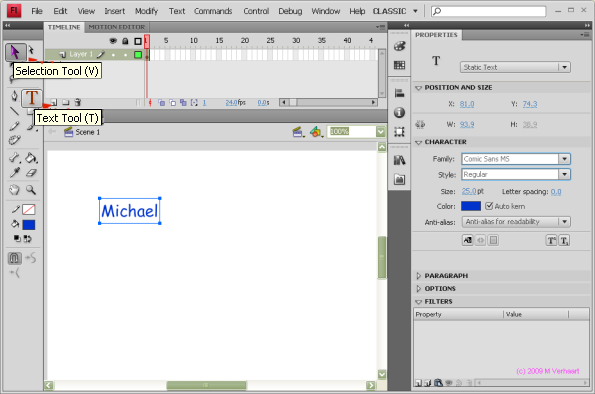Select the Text Tool T icon
The height and width of the screenshot is (394, 595).
[32, 98]
